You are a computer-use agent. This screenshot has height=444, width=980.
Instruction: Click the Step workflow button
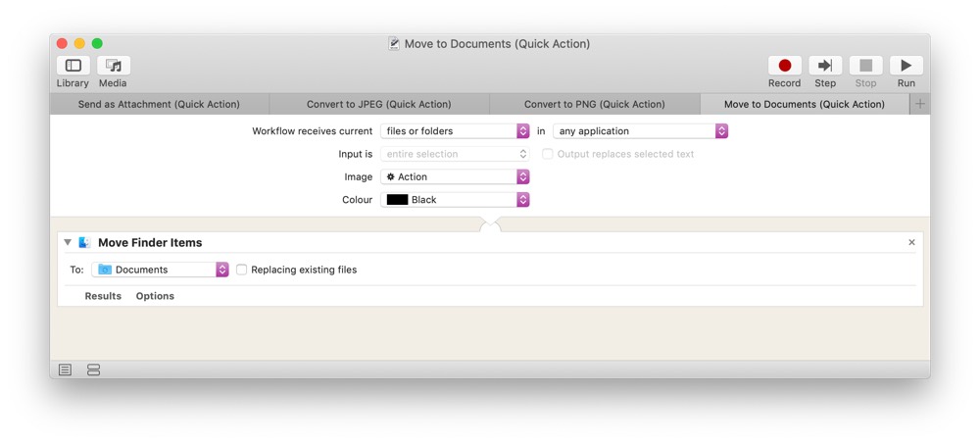click(x=825, y=66)
